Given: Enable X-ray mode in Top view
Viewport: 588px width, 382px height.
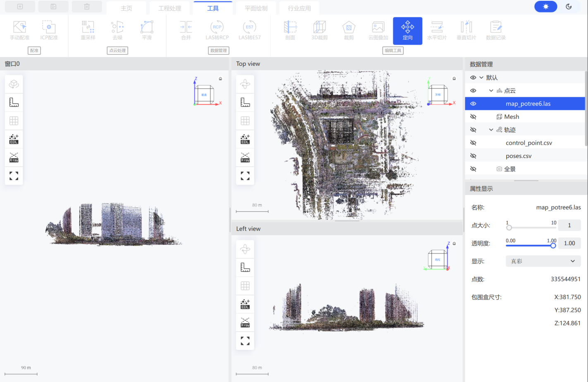Looking at the screenshot, I should coord(245,158).
